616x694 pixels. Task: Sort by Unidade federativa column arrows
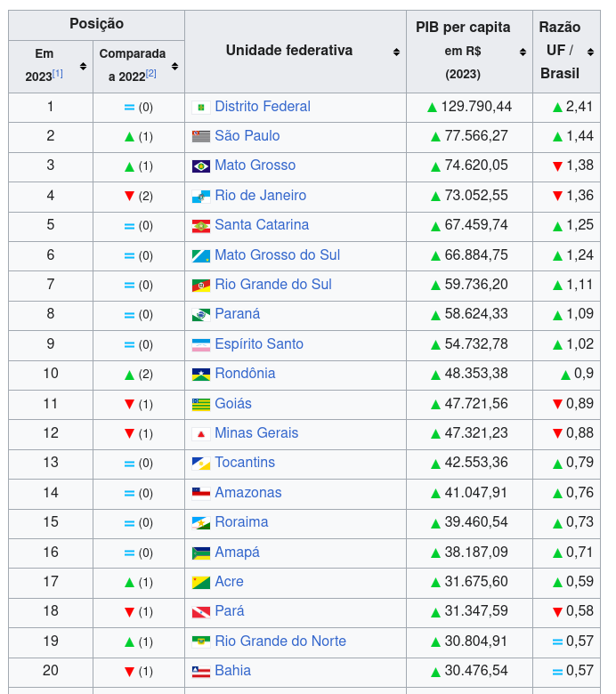point(396,52)
